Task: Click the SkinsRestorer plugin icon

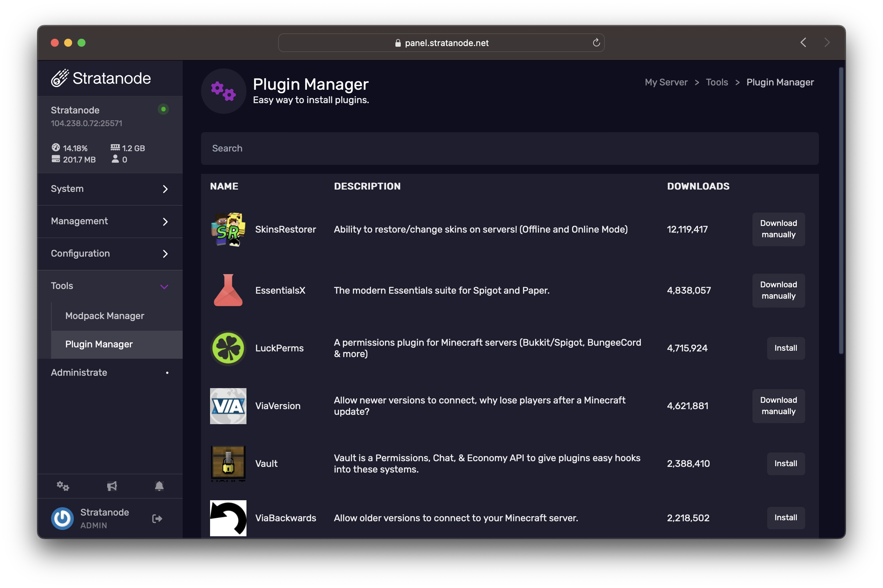Action: point(228,229)
